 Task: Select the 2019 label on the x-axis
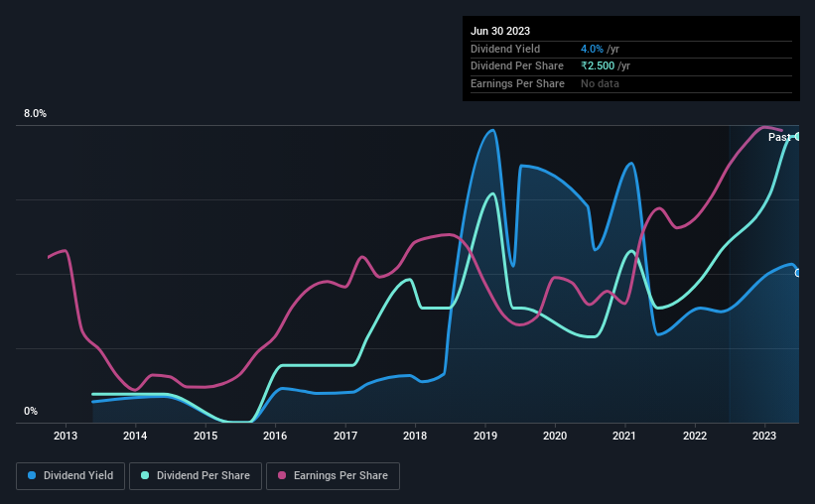485,436
